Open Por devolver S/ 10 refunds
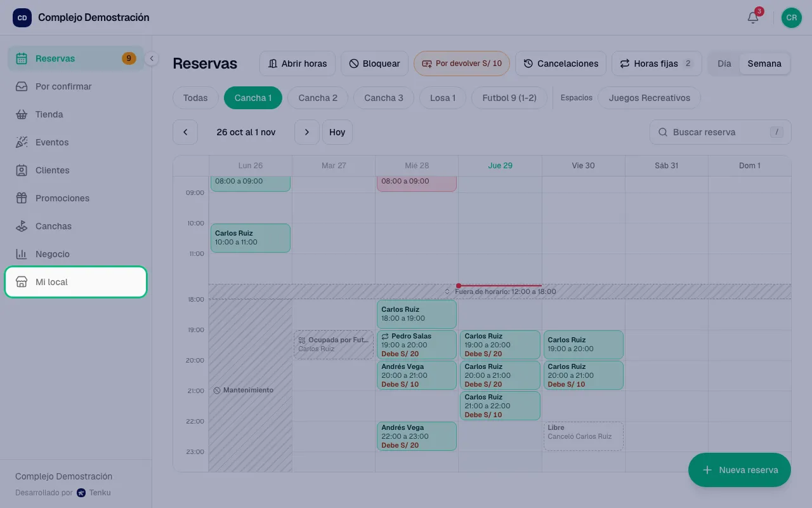The width and height of the screenshot is (812, 508). [462, 63]
